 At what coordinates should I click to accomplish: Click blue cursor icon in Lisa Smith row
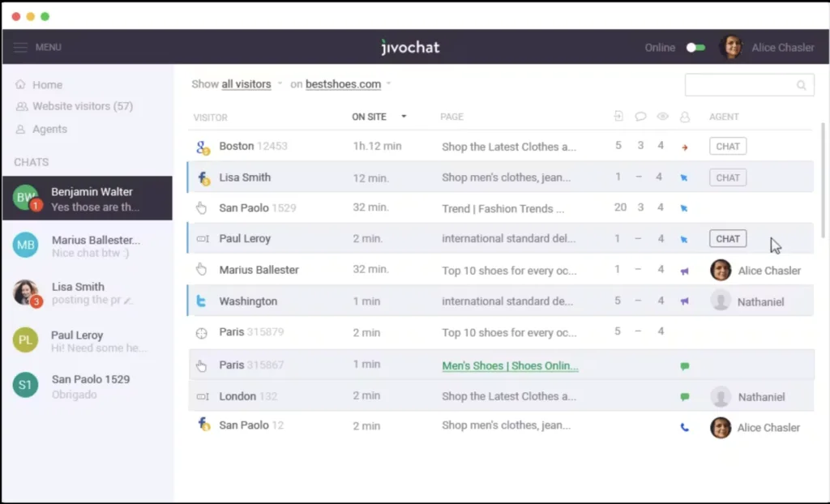[684, 178]
